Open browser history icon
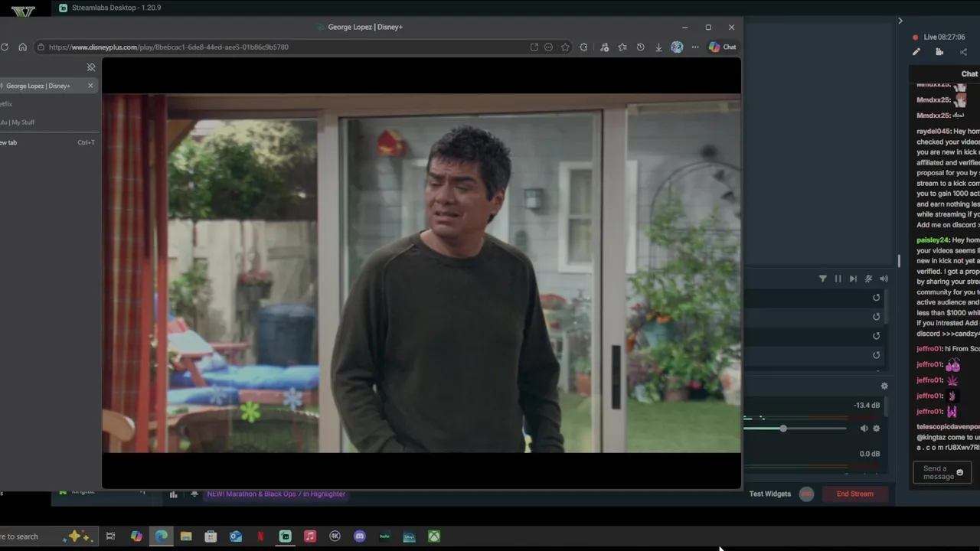The height and width of the screenshot is (551, 980). point(641,47)
